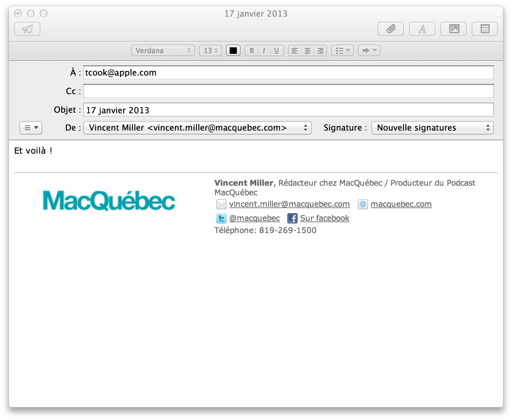Image resolution: width=512 pixels, height=420 pixels.
Task: Attach a file using paperclip icon
Action: point(391,29)
